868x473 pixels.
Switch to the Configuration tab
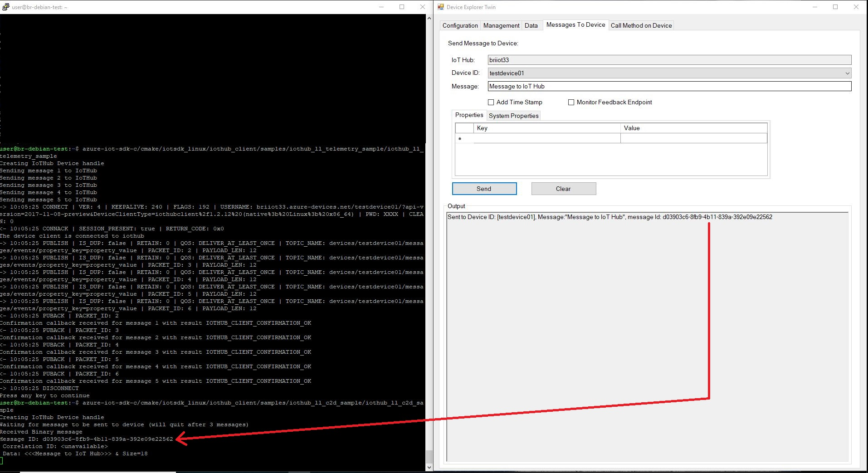[x=460, y=25]
